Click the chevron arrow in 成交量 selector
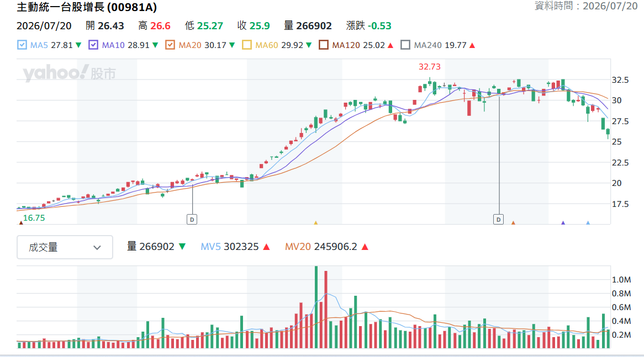Image resolution: width=644 pixels, height=357 pixels. point(97,247)
